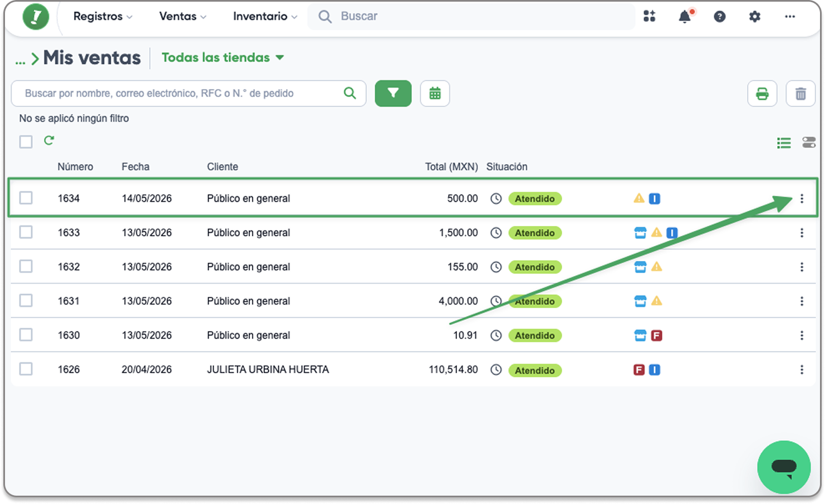825x504 pixels.
Task: Toggle the select-all checkbox
Action: [x=26, y=141]
